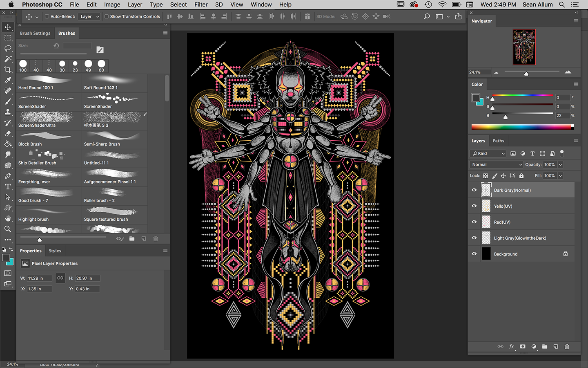Select the Hand tool

[x=8, y=218]
